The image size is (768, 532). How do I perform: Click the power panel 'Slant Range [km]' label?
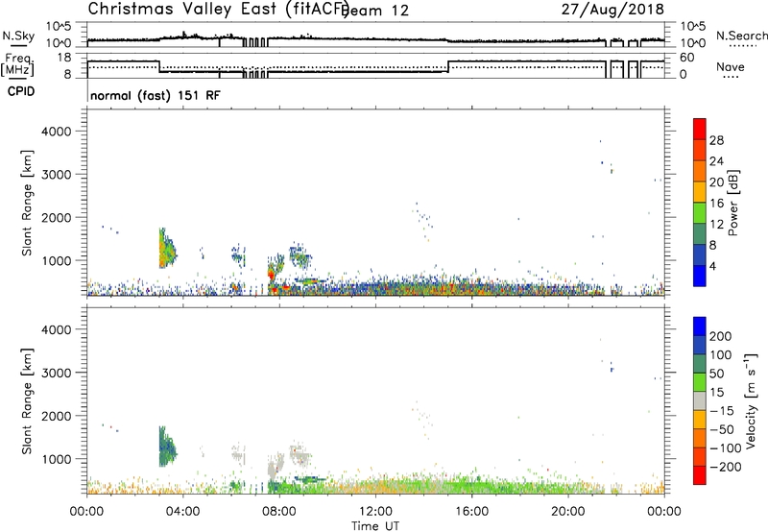(x=27, y=203)
